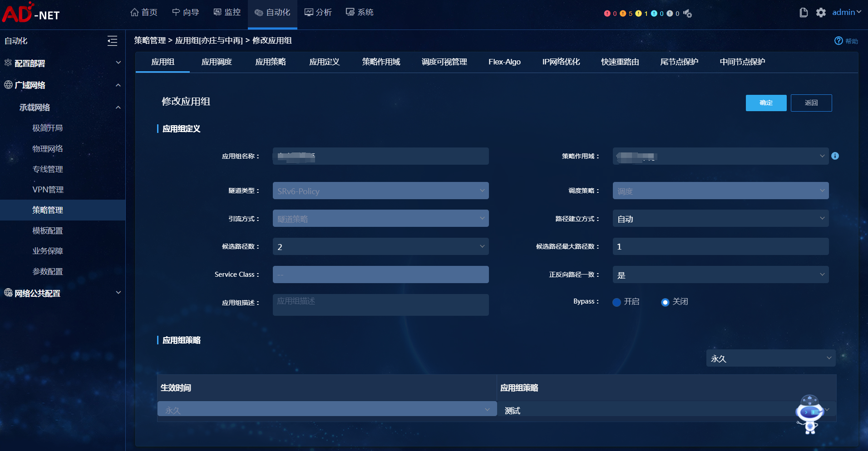
Task: Open VPN管理 in the sidebar
Action: pos(48,190)
